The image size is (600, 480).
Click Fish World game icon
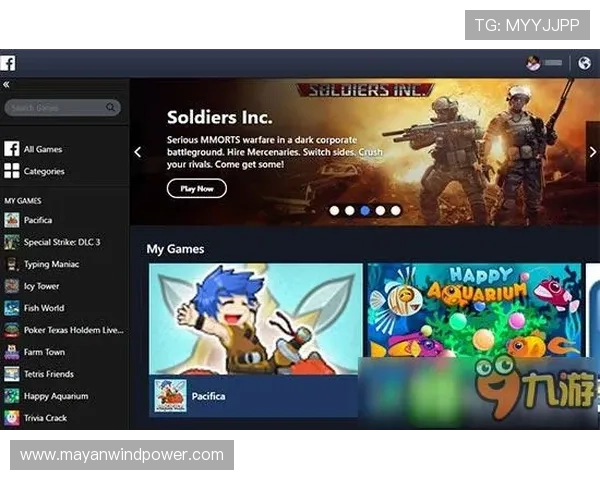pos(12,308)
